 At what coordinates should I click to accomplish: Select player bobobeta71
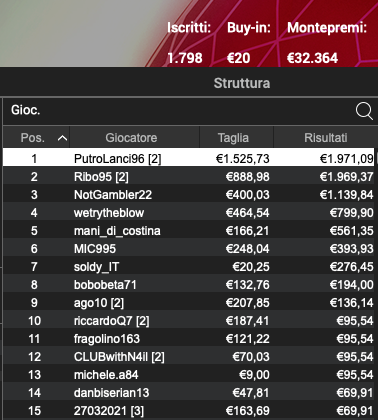tap(188, 284)
